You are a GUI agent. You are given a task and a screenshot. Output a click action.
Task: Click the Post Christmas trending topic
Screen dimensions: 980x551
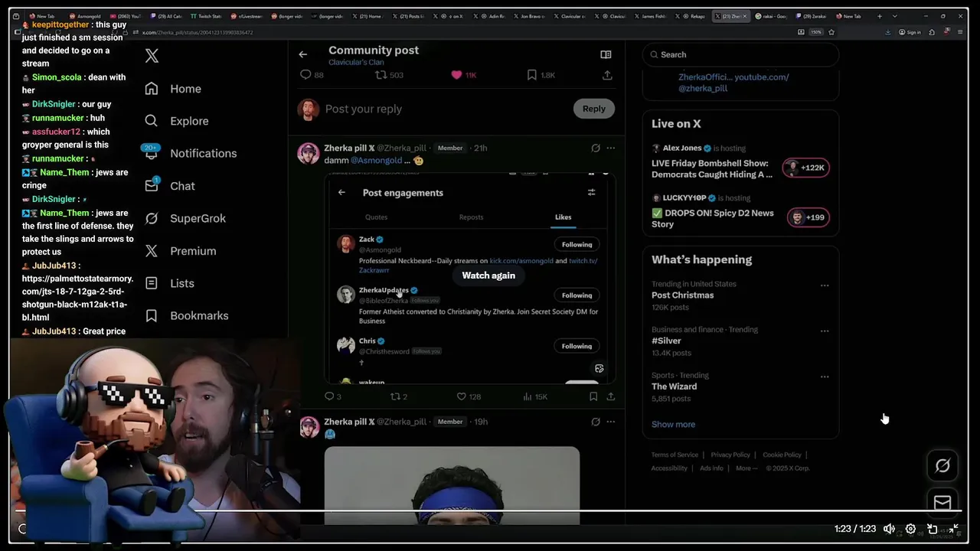(x=682, y=295)
